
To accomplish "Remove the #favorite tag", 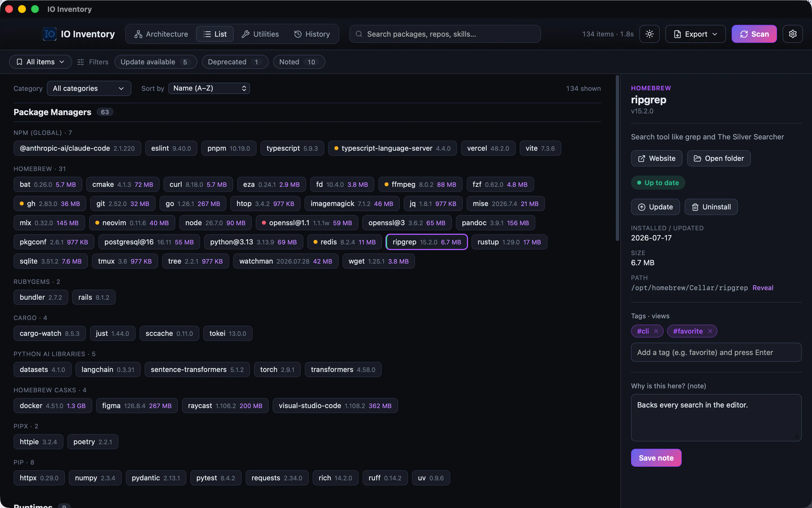I will 710,331.
